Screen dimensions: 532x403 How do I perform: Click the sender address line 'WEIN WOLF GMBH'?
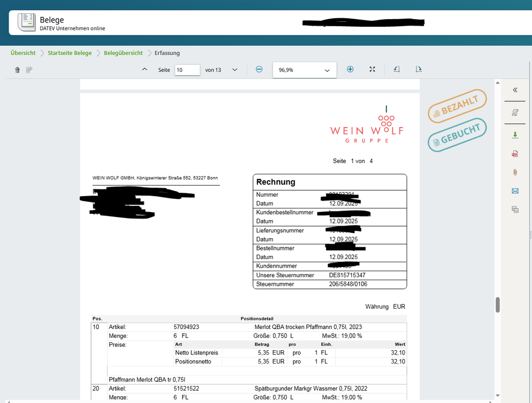tap(155, 178)
